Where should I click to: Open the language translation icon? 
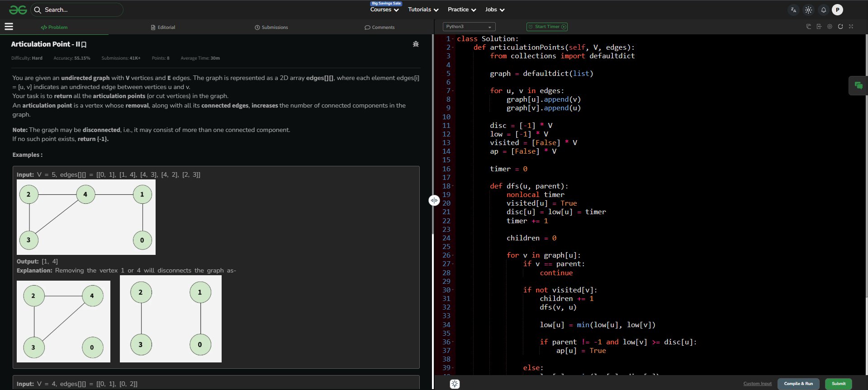[x=793, y=10]
